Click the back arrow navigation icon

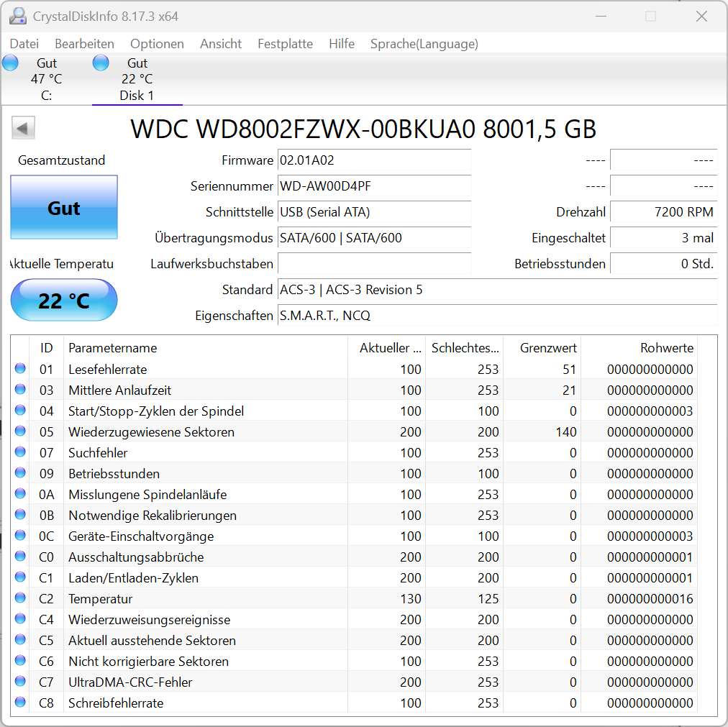[x=22, y=127]
